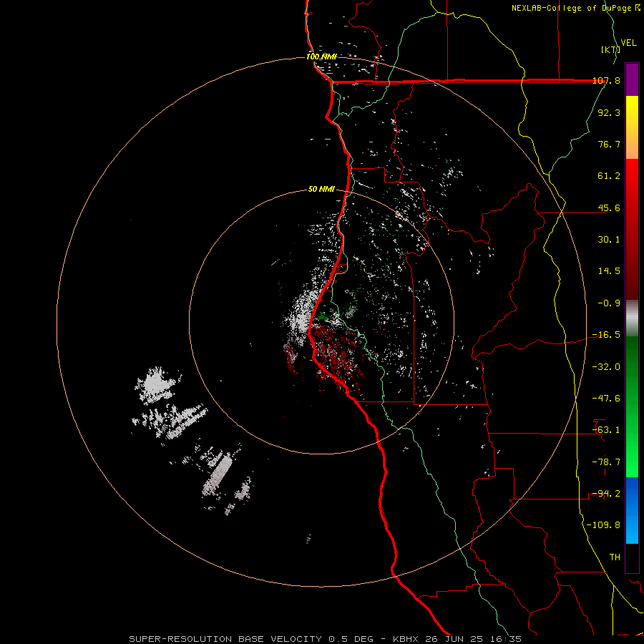Click the -78.7 velocity scale value
The height and width of the screenshot is (644, 644).
click(x=606, y=462)
